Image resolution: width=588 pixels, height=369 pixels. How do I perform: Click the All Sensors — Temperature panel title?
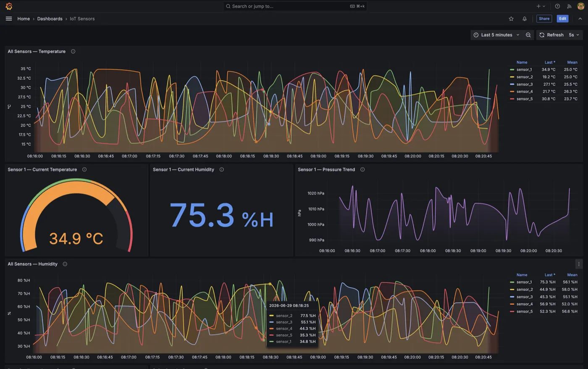tap(37, 51)
